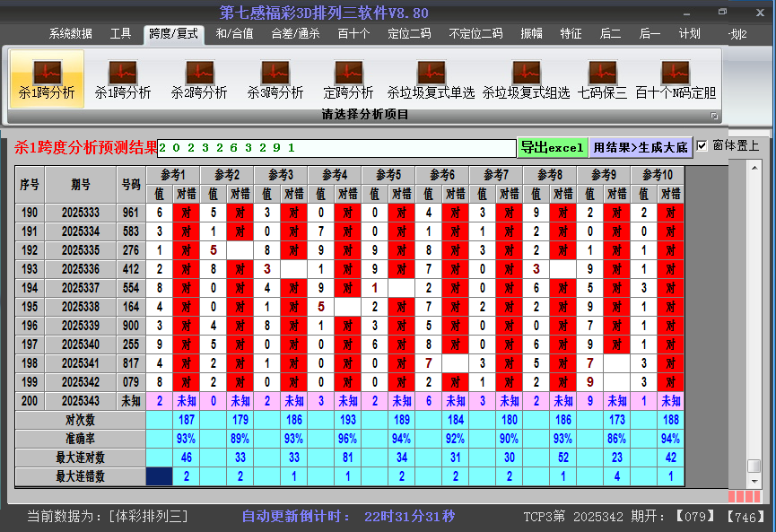Screen dimensions: 776x532
Task: Click the vertical scrollbar thumb of the table
Action: point(754,466)
